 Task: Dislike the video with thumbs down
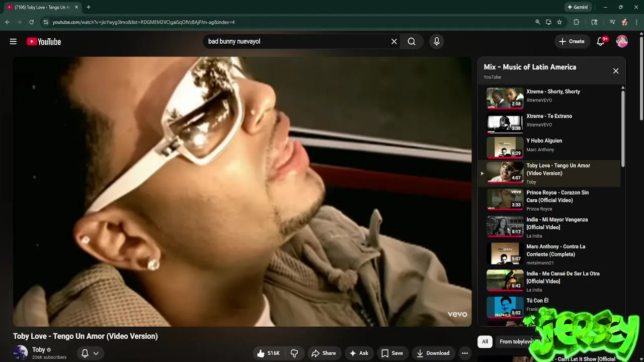pyautogui.click(x=294, y=353)
